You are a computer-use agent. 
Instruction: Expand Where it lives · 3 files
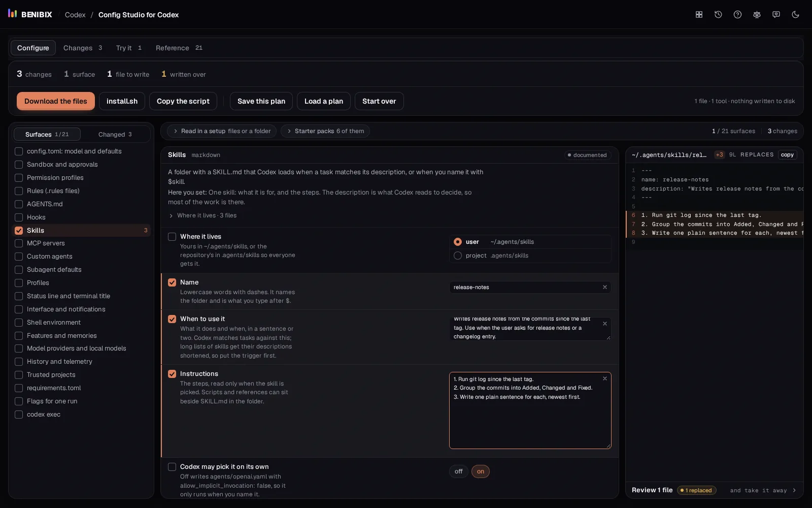coord(202,215)
